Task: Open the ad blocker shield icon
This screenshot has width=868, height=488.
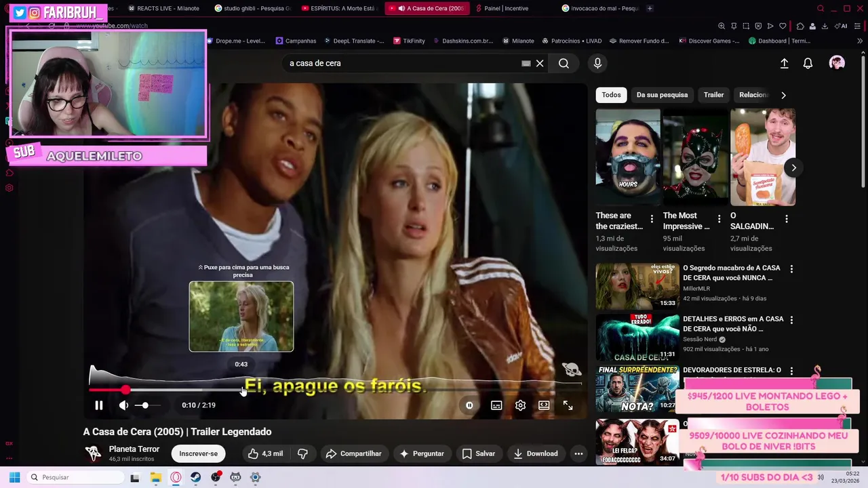Action: click(758, 26)
